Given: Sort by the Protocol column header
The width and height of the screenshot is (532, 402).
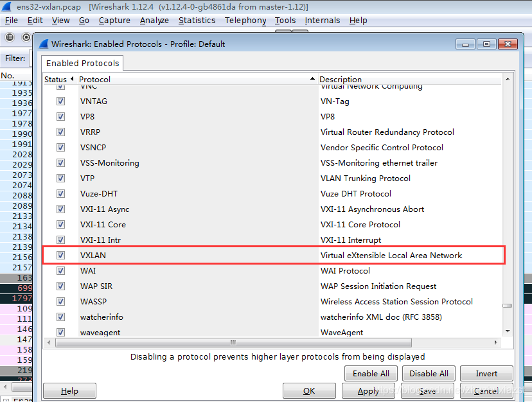Looking at the screenshot, I should [197, 79].
